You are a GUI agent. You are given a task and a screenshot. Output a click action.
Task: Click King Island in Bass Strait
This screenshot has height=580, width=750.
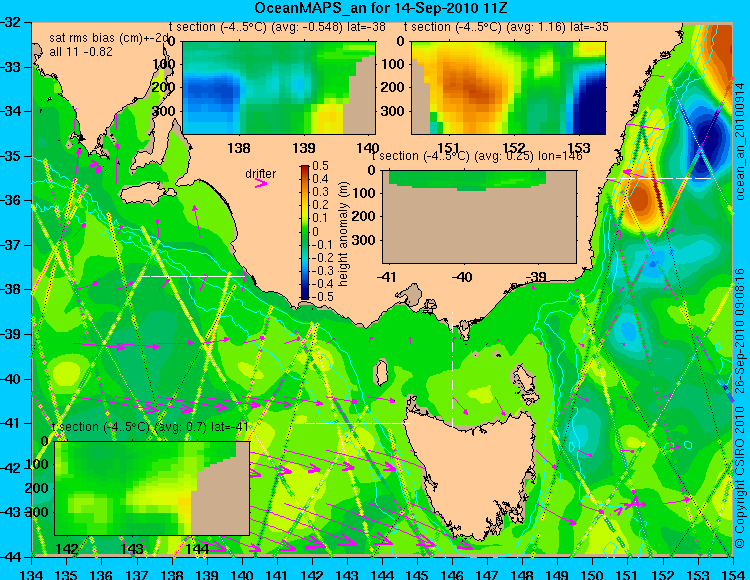click(x=380, y=372)
